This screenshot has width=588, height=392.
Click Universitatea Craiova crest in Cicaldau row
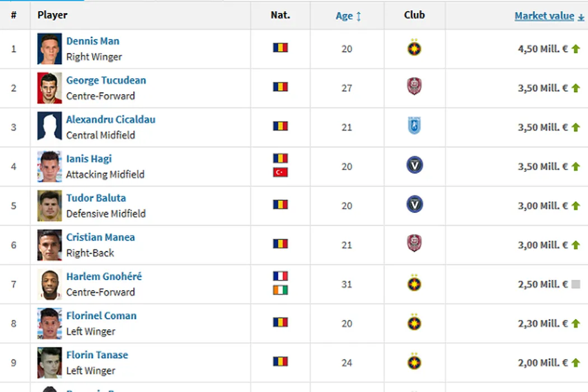[x=414, y=127]
